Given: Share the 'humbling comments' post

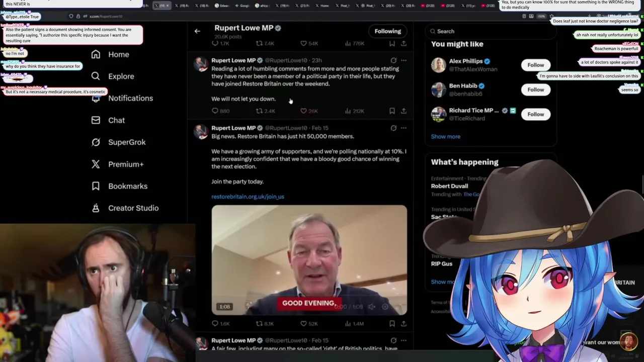Looking at the screenshot, I should [x=404, y=111].
